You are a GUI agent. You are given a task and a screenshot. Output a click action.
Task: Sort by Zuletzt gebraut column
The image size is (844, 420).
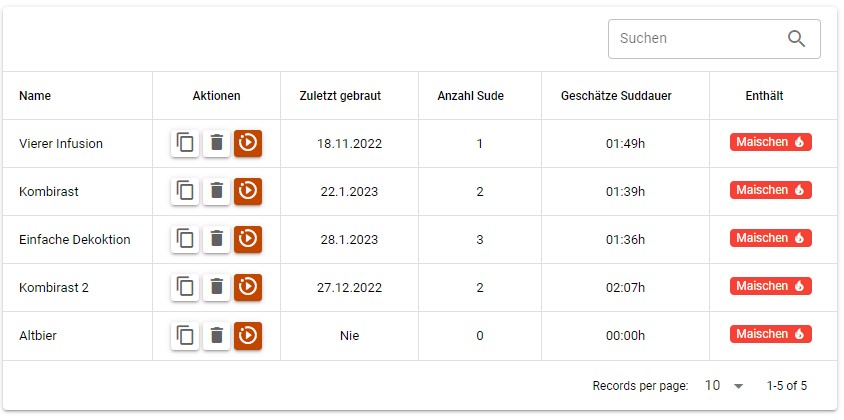tap(340, 96)
